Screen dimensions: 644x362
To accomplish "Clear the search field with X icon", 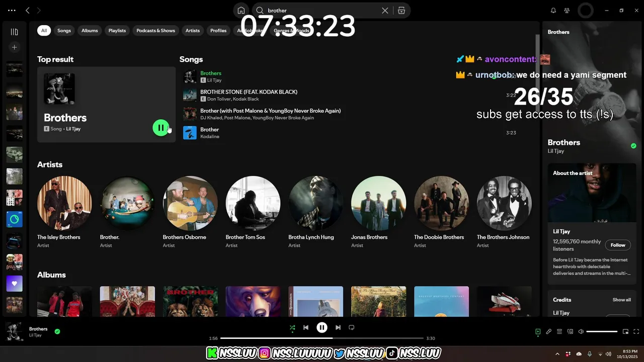I will [x=385, y=11].
